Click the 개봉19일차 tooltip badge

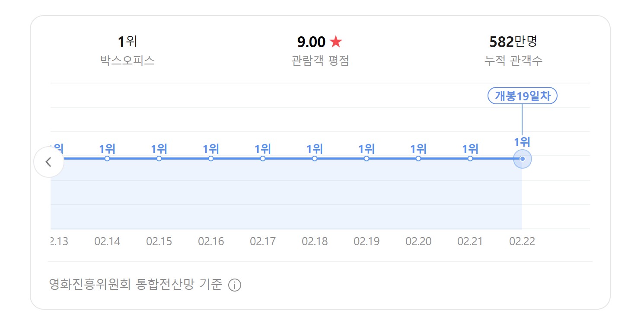point(522,96)
